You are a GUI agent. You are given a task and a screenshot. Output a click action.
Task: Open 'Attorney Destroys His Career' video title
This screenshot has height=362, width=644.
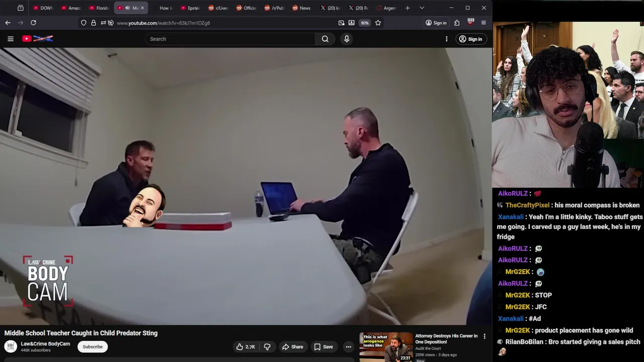tap(446, 339)
